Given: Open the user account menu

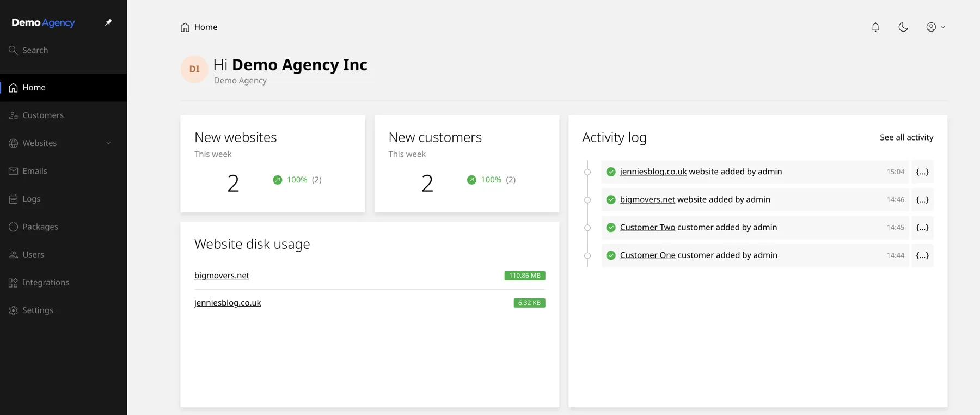Looking at the screenshot, I should pos(935,27).
